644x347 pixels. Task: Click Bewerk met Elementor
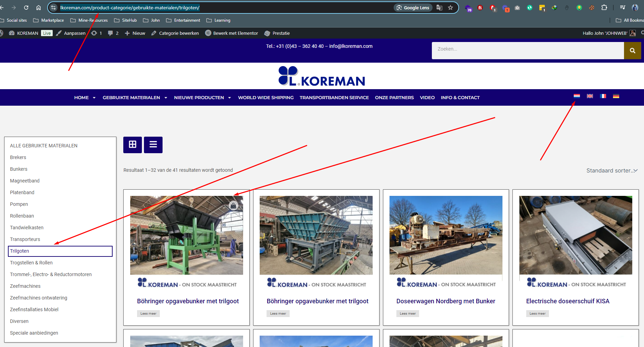232,33
